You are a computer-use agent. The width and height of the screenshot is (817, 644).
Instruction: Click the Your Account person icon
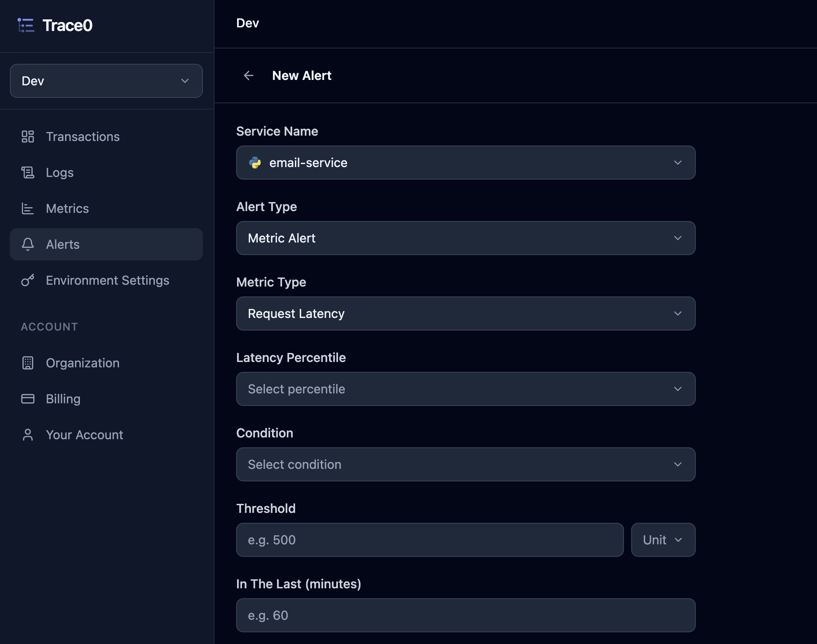(28, 435)
